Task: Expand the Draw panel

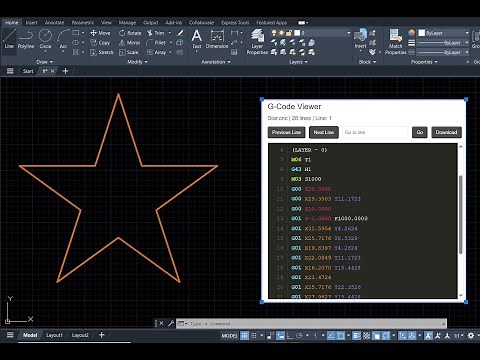Action: coord(44,62)
